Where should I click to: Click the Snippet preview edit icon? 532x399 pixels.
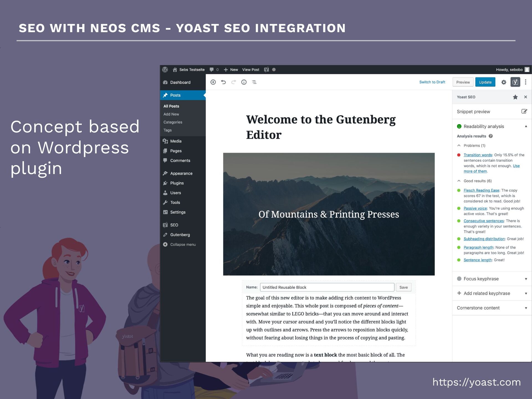coord(524,111)
